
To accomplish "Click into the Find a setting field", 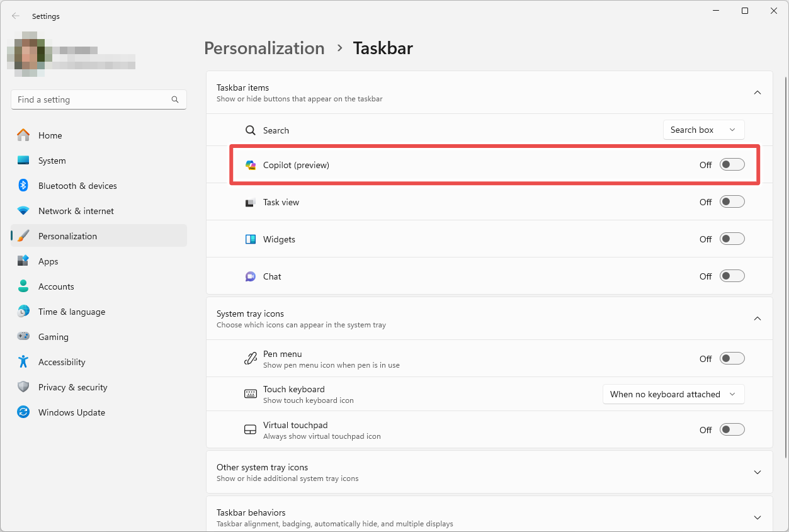I will [x=99, y=99].
